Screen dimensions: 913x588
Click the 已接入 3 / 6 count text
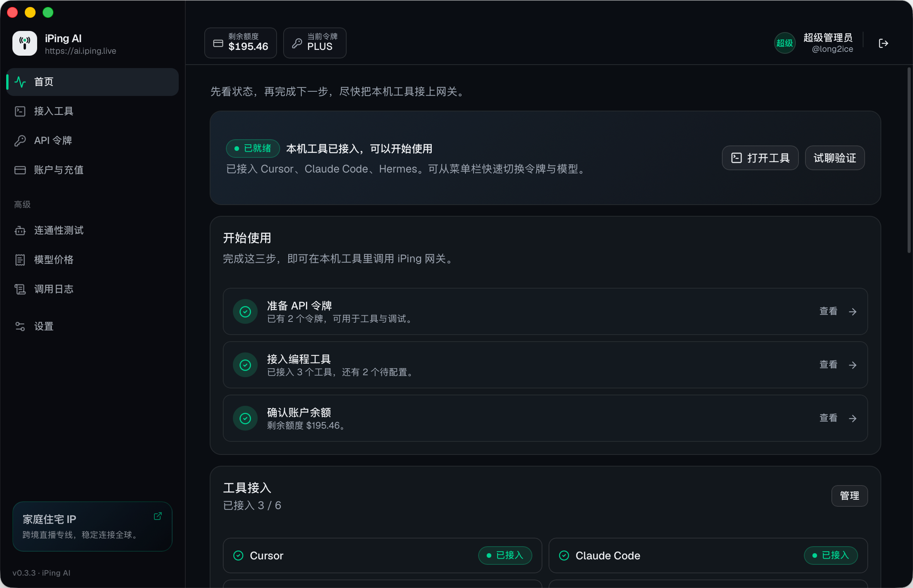[252, 506]
